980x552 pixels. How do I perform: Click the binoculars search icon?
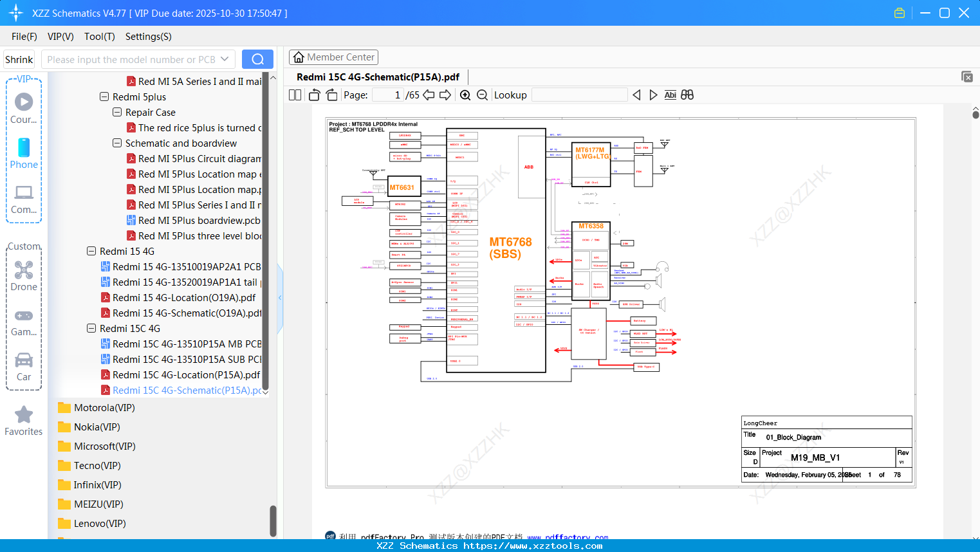pyautogui.click(x=687, y=95)
